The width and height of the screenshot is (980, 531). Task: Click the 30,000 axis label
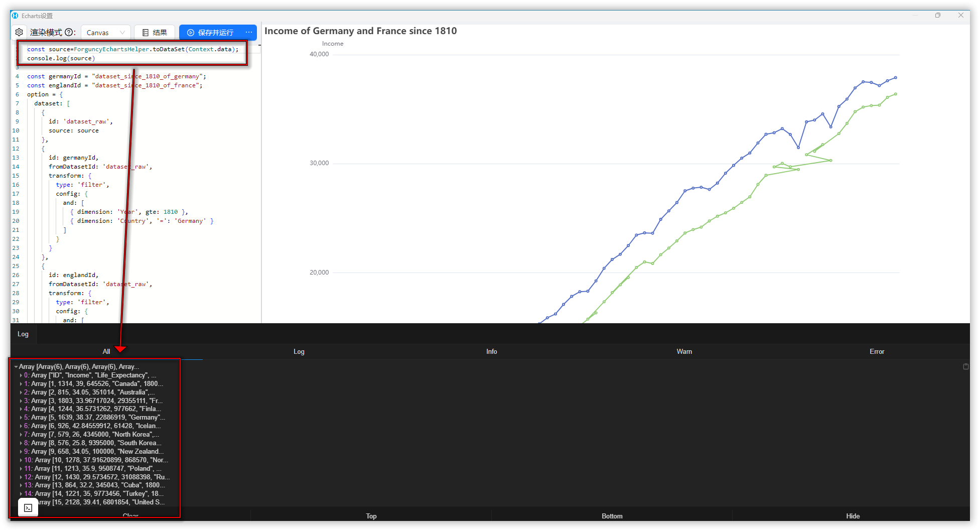319,163
